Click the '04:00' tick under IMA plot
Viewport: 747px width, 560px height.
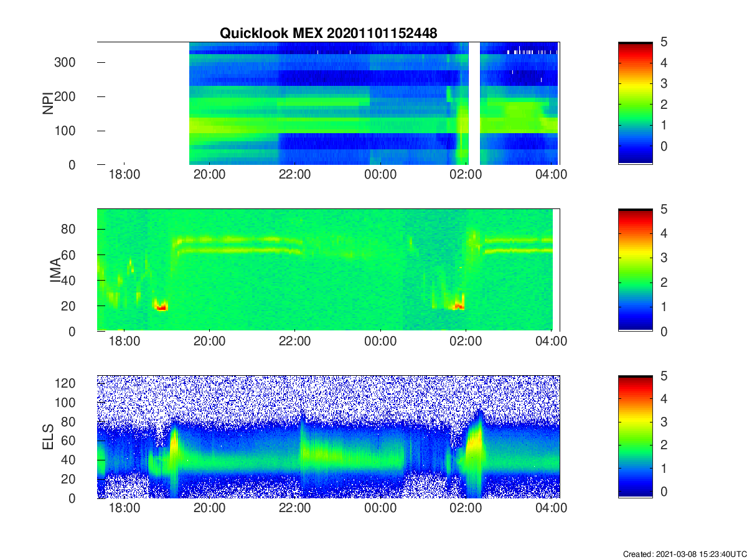pyautogui.click(x=552, y=342)
